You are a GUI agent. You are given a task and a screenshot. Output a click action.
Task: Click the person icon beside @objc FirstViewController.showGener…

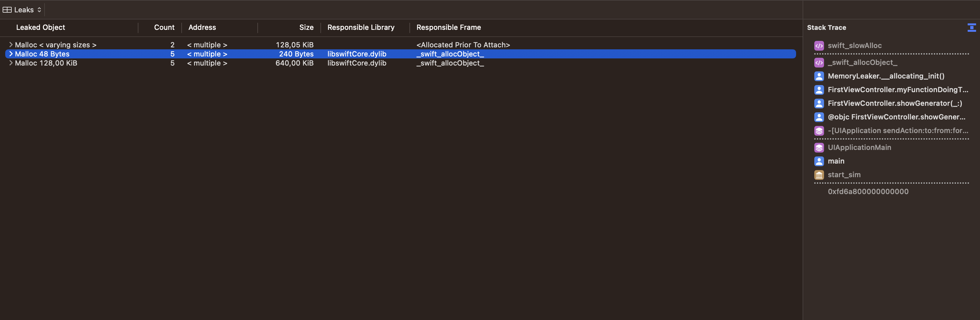click(819, 117)
